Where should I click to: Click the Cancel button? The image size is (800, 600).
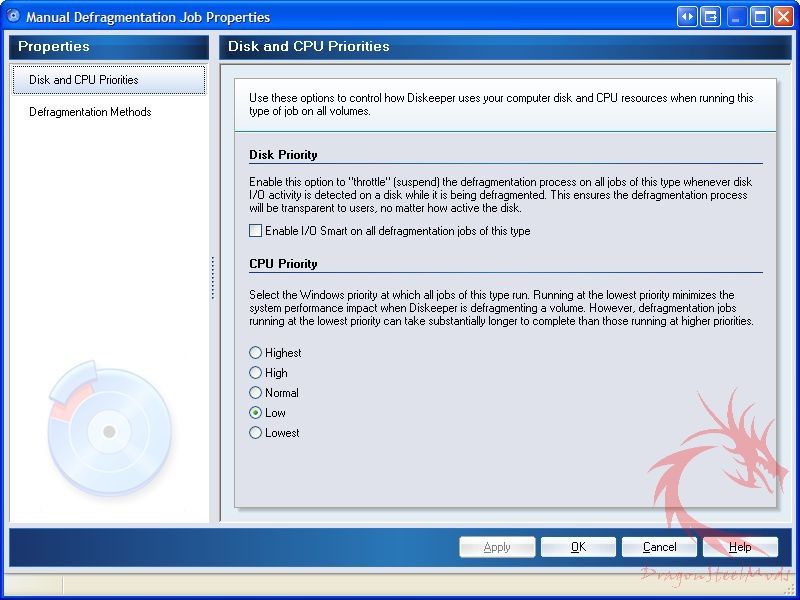pyautogui.click(x=659, y=547)
